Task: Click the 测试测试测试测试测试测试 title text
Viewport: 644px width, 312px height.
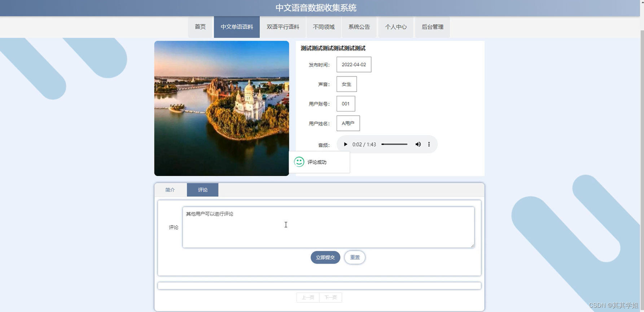Action: click(333, 48)
